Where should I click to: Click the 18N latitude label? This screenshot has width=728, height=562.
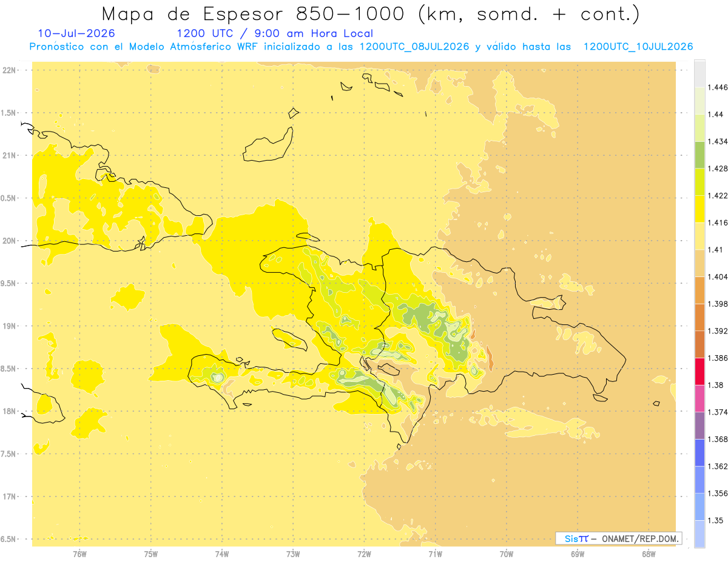pyautogui.click(x=8, y=411)
